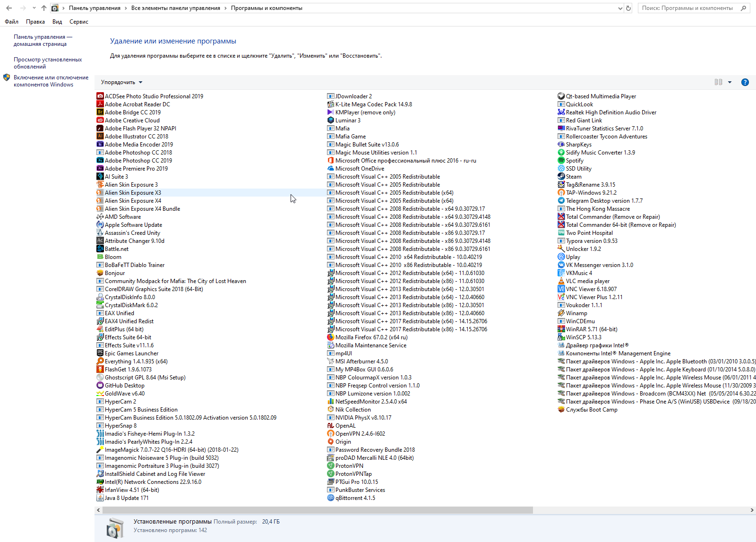Click the Total Commander 64-bit icon
This screenshot has height=542, width=756.
point(561,225)
